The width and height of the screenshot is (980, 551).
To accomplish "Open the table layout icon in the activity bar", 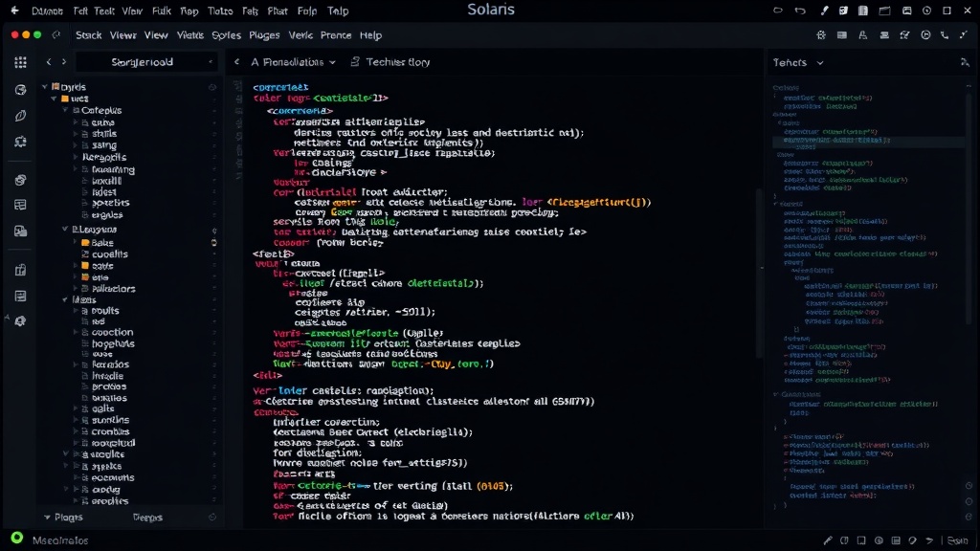I will [x=21, y=205].
